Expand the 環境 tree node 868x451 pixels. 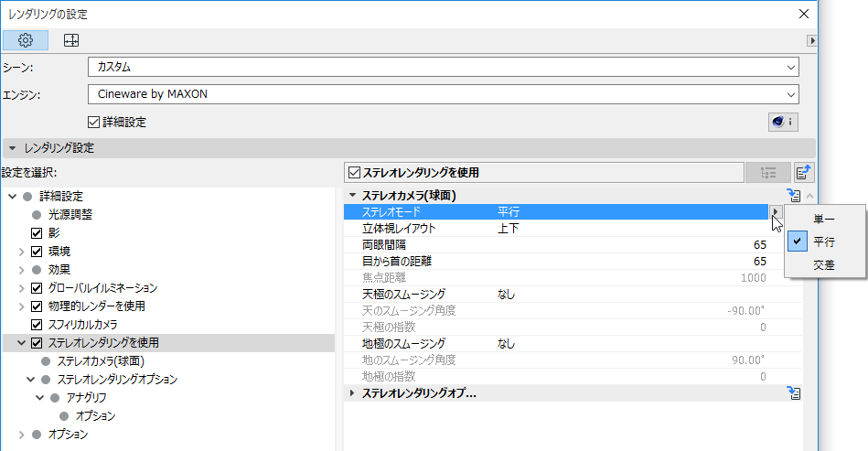pyautogui.click(x=22, y=252)
